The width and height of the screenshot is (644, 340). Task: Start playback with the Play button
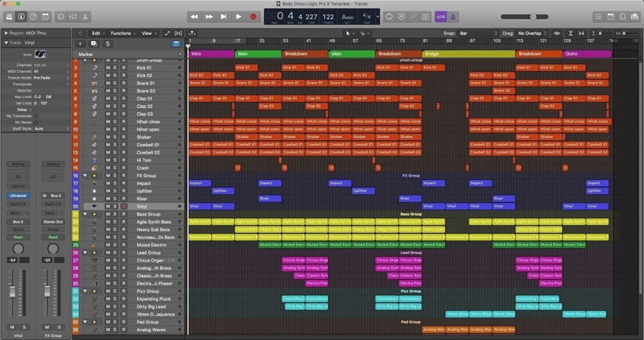point(238,16)
